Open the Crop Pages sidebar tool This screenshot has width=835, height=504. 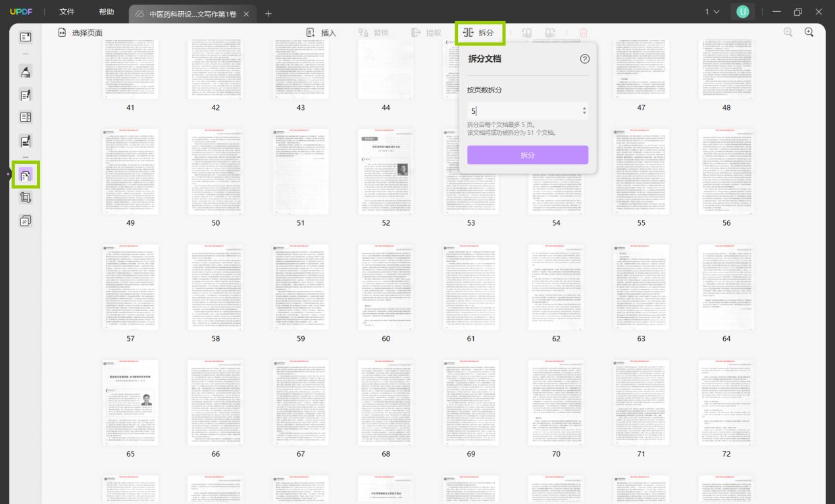click(x=25, y=197)
